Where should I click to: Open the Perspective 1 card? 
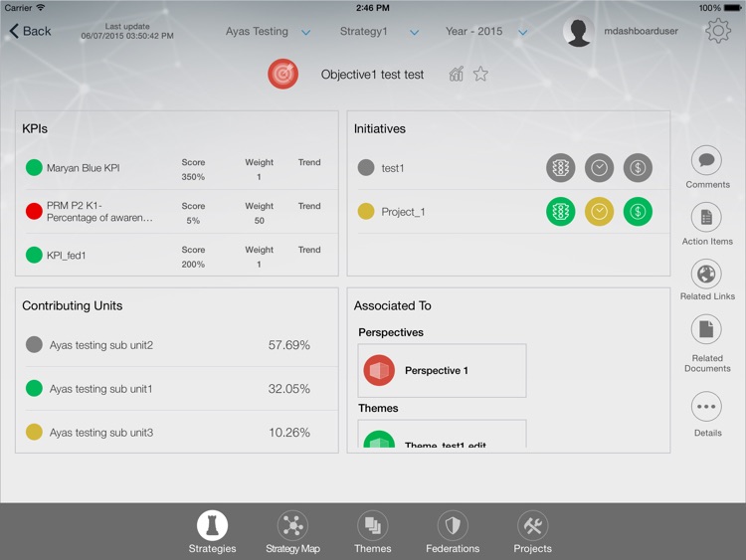(x=442, y=370)
